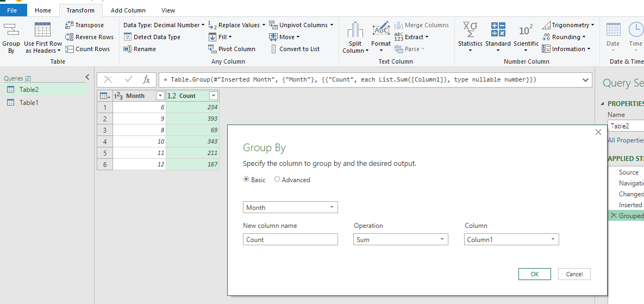The height and width of the screenshot is (304, 644).
Task: Click the Rename column icon
Action: 127,49
